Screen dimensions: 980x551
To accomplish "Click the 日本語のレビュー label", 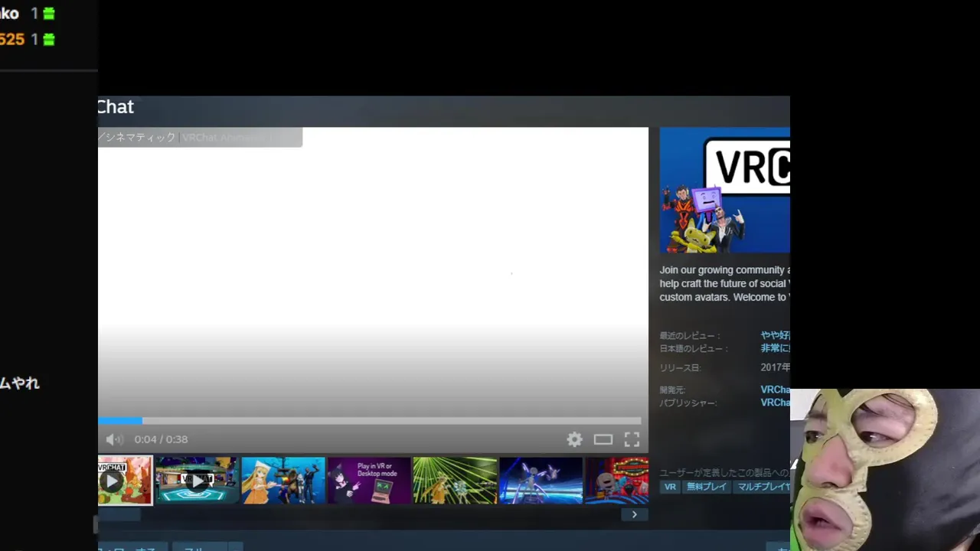I will tap(693, 349).
